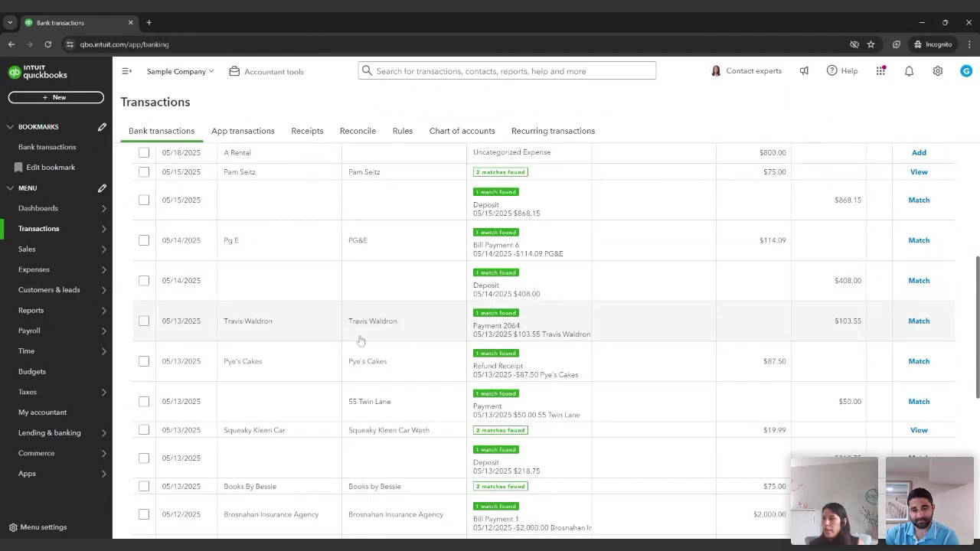The image size is (980, 551).
Task: Click the Contact experts avatar icon
Action: point(716,71)
